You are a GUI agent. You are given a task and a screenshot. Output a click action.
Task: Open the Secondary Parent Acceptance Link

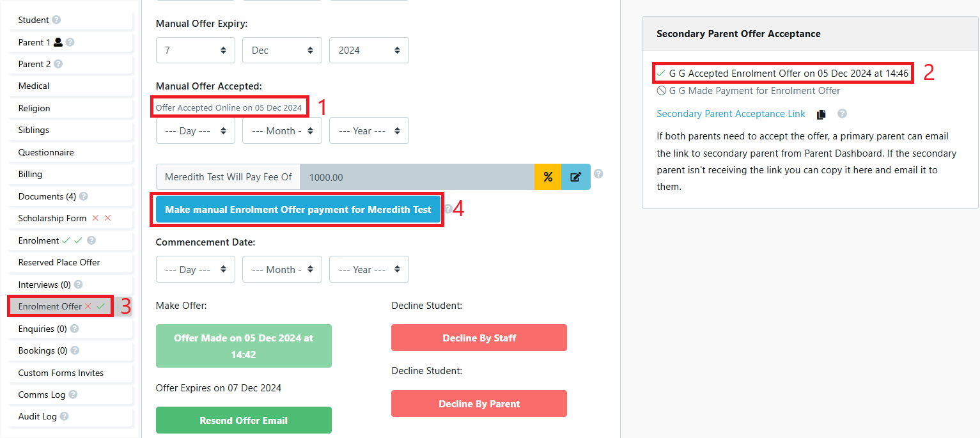(x=731, y=113)
